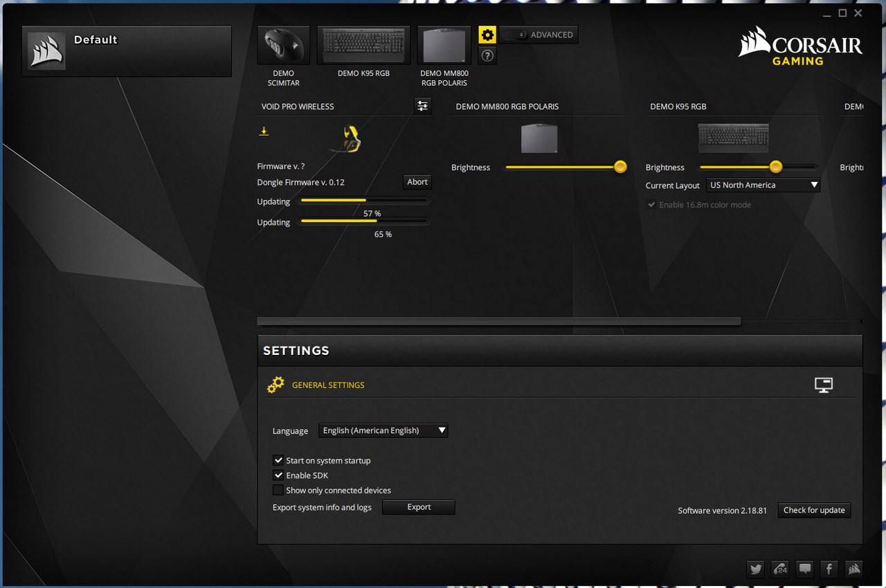Open the Current Layout dropdown
The height and width of the screenshot is (588, 886).
[x=763, y=185]
